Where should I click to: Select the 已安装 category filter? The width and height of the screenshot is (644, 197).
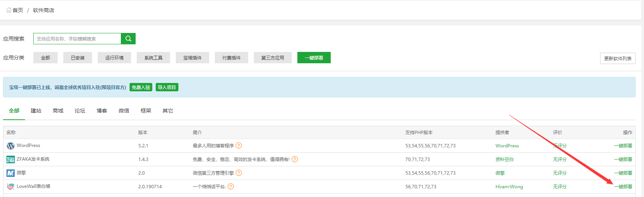pos(78,58)
